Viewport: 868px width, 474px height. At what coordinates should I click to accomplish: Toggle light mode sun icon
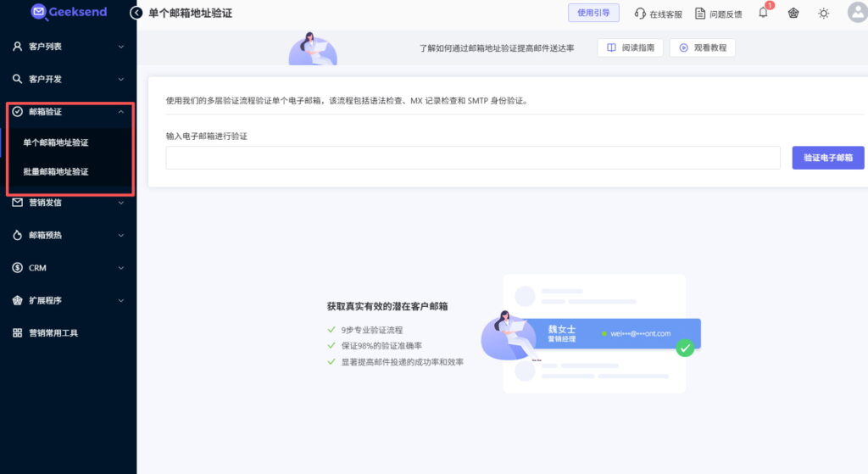(x=824, y=14)
